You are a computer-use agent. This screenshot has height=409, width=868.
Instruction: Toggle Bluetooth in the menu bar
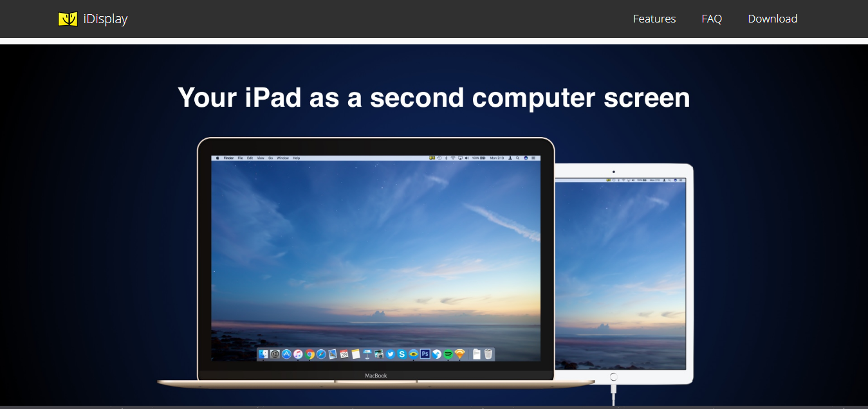446,157
